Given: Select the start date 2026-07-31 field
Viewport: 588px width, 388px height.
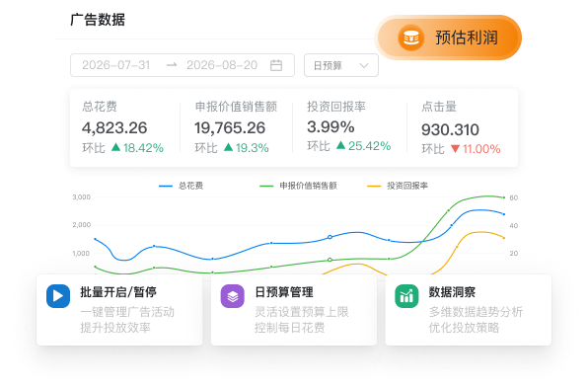Looking at the screenshot, I should pyautogui.click(x=115, y=65).
